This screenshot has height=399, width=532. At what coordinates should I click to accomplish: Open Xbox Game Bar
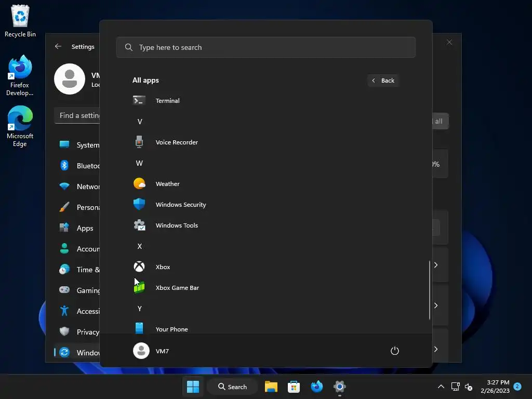pyautogui.click(x=265, y=288)
